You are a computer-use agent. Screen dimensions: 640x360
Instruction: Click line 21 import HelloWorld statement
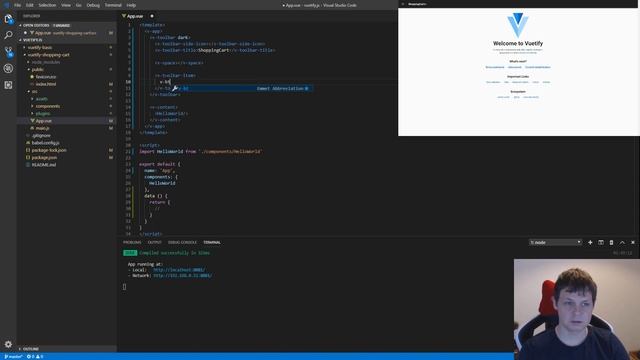click(200, 151)
